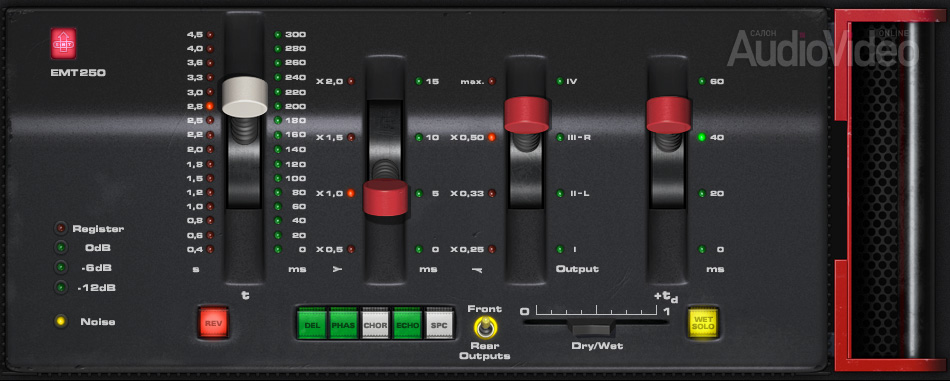Click the lit 2,8 seconds LED
Screen dimensions: 950x381
[210, 106]
